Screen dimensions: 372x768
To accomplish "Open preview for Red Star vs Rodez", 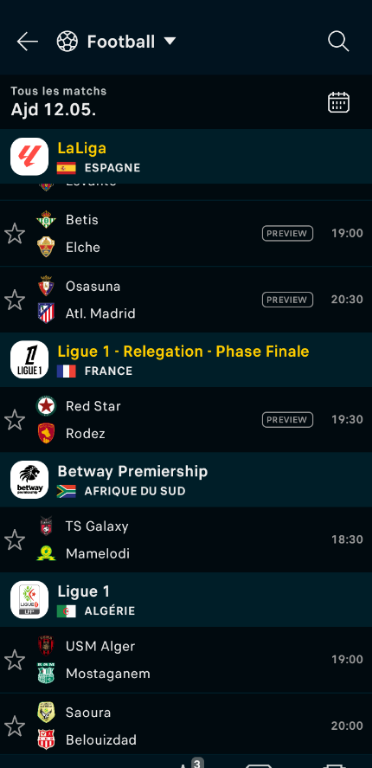I will pos(287,420).
